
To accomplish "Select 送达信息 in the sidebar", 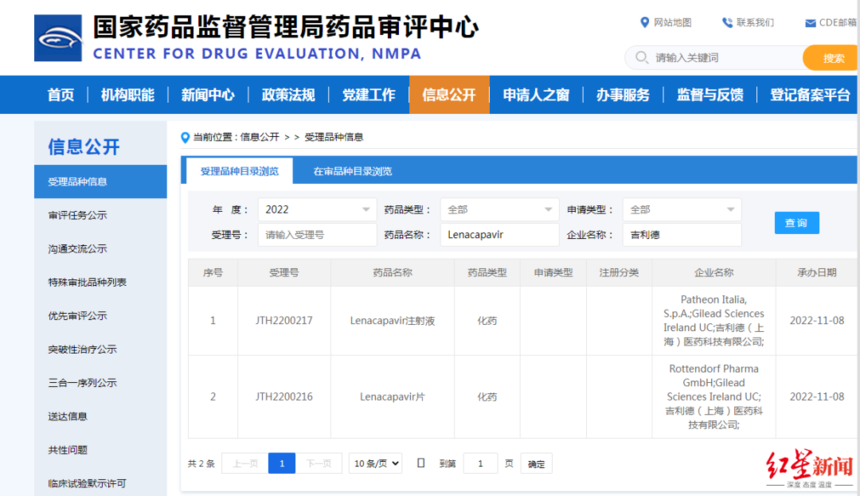I will tap(67, 416).
